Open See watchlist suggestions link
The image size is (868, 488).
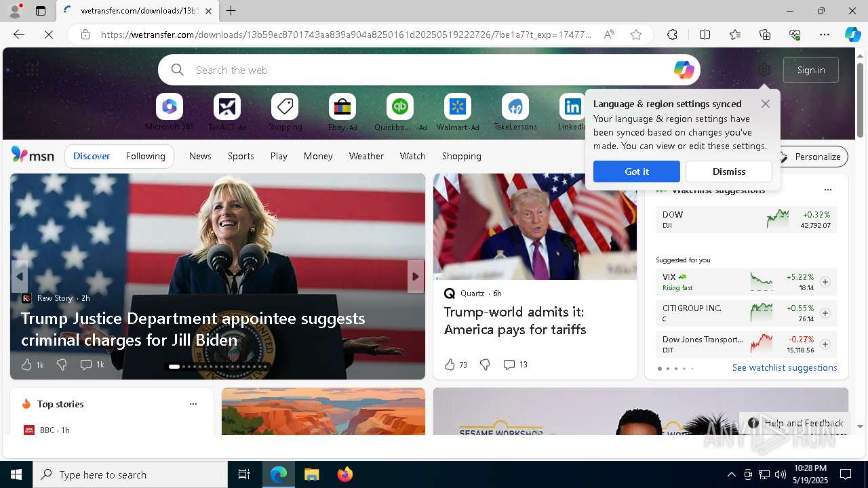(785, 367)
